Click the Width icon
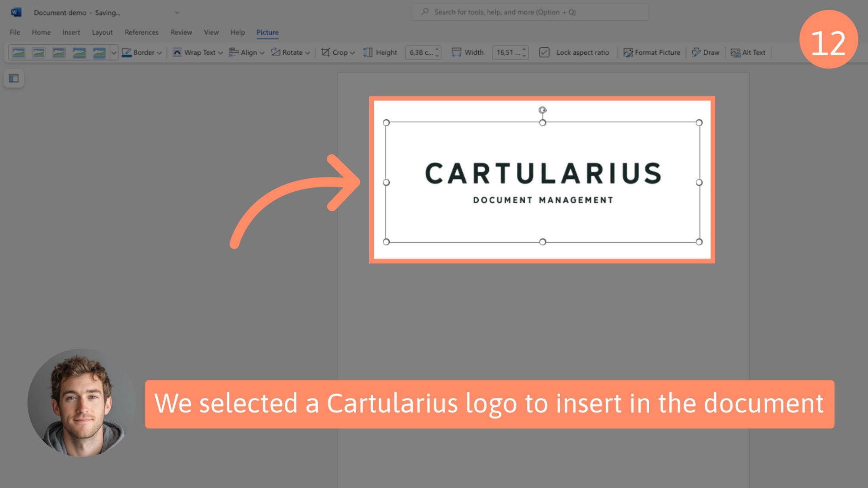This screenshot has height=488, width=868. click(457, 52)
